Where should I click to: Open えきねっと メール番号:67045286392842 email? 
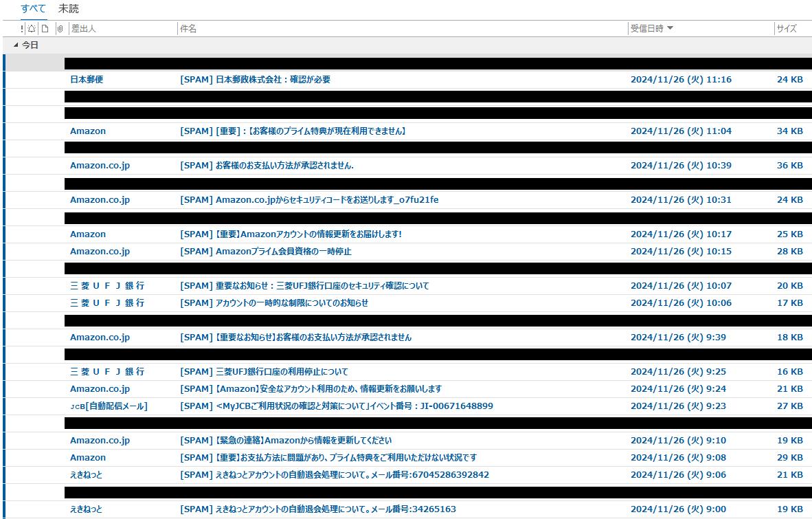[335, 474]
